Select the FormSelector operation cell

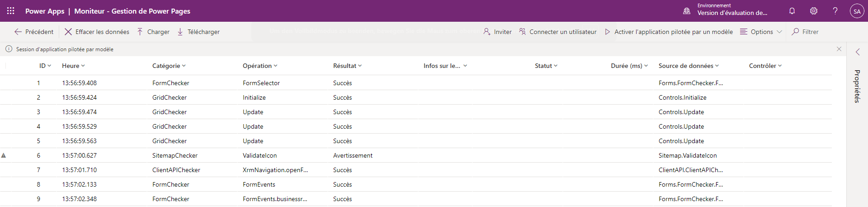tap(261, 83)
